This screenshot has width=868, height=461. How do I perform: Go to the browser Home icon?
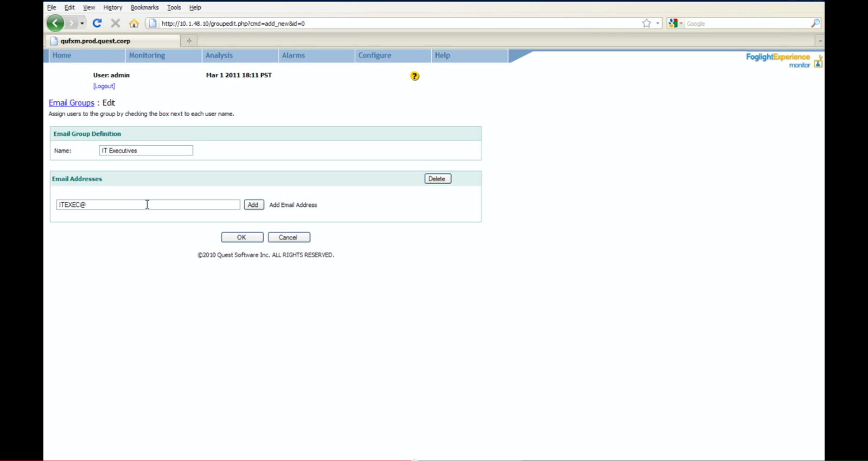pos(134,24)
